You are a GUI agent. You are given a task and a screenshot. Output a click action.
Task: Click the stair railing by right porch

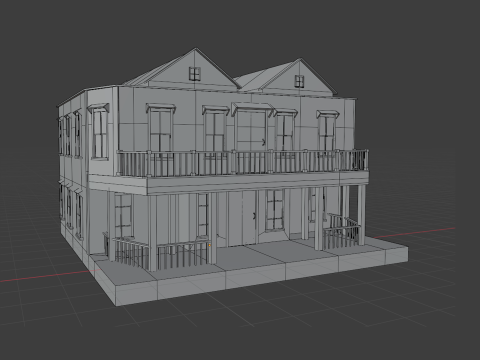[x=342, y=232]
